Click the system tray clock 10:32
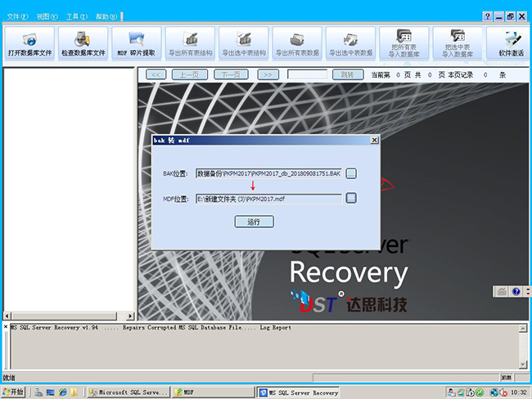The image size is (532, 399). point(519,392)
